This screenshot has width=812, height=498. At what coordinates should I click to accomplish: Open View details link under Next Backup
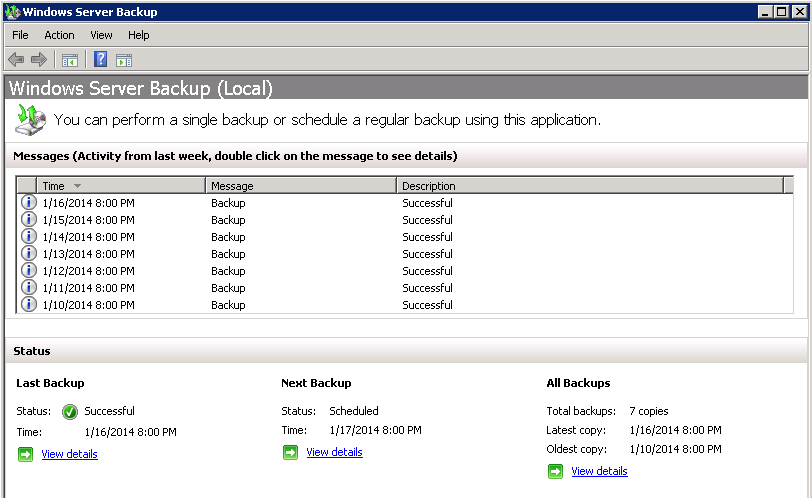pos(335,452)
